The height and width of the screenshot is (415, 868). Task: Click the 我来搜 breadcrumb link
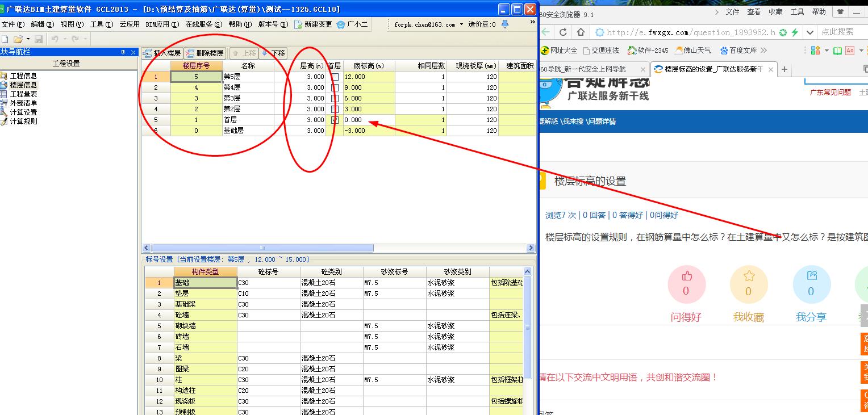573,121
